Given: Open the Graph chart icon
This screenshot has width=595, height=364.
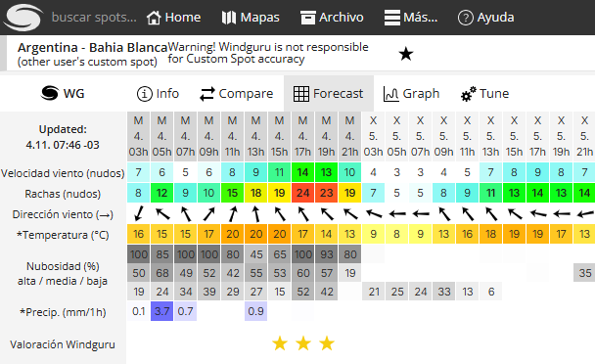Looking at the screenshot, I should 390,94.
